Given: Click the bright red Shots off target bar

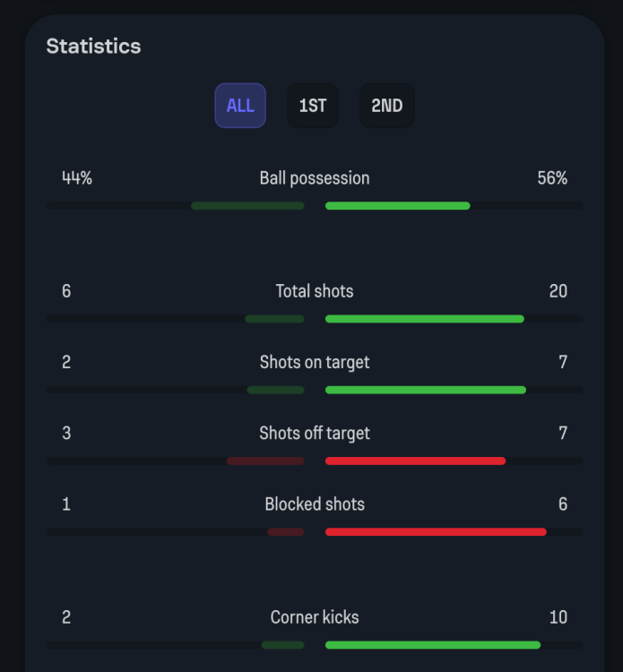Looking at the screenshot, I should point(415,461).
